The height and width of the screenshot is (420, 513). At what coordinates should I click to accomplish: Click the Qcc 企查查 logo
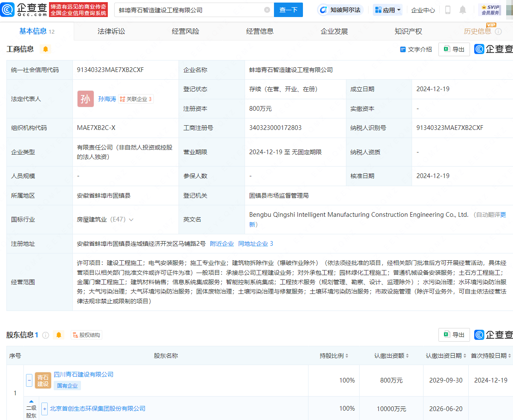pos(24,9)
